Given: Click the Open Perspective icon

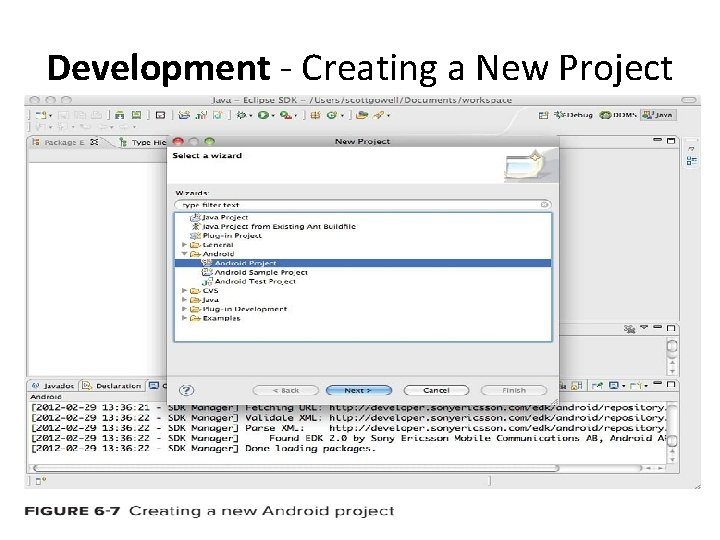Looking at the screenshot, I should coord(544,115).
